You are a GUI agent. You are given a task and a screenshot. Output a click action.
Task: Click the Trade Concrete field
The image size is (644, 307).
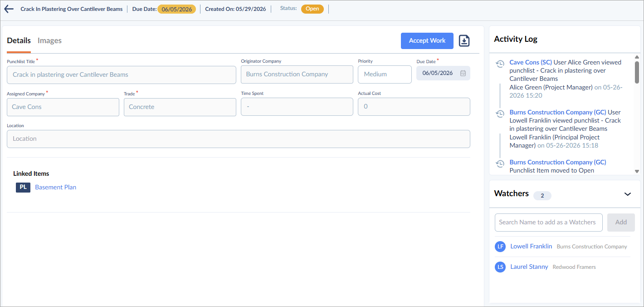pyautogui.click(x=180, y=107)
